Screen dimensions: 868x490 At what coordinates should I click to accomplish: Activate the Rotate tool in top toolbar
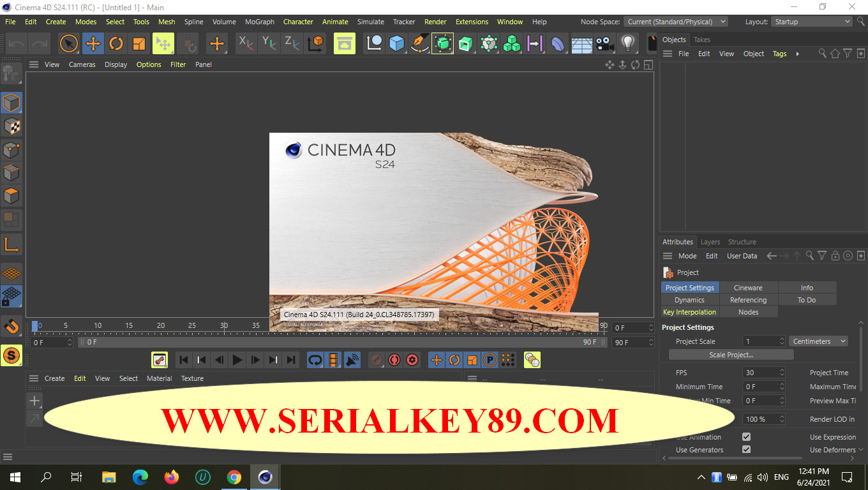pyautogui.click(x=116, y=43)
